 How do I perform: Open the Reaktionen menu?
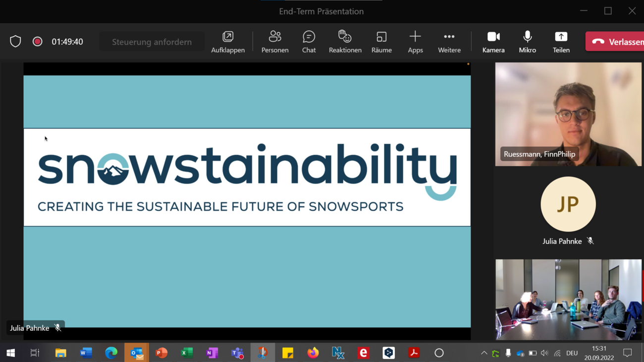point(345,42)
